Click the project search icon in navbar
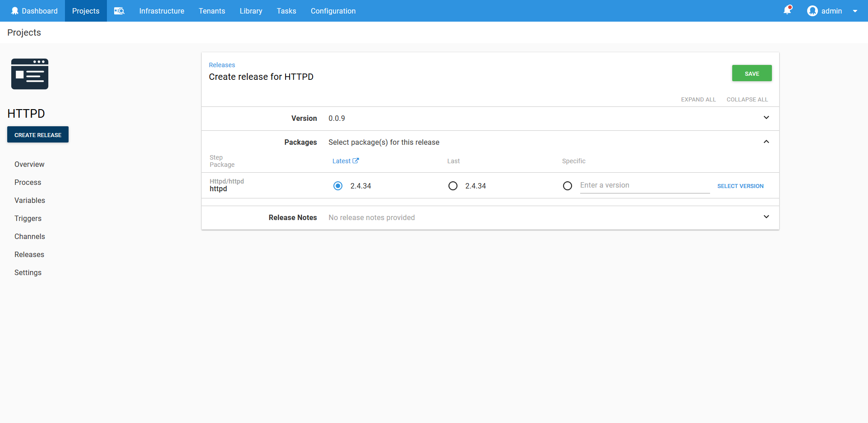Screen dimensions: 868x423 (119, 11)
